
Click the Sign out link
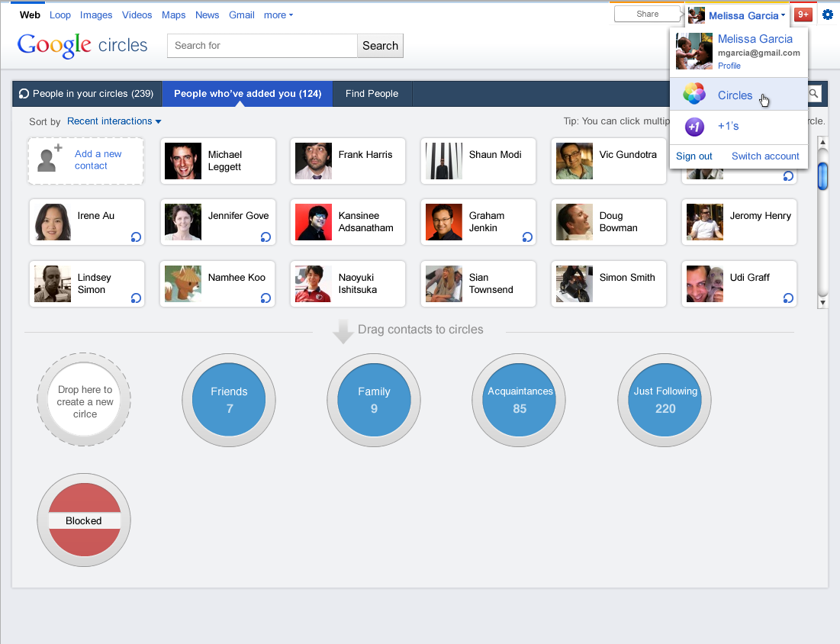[x=694, y=156]
